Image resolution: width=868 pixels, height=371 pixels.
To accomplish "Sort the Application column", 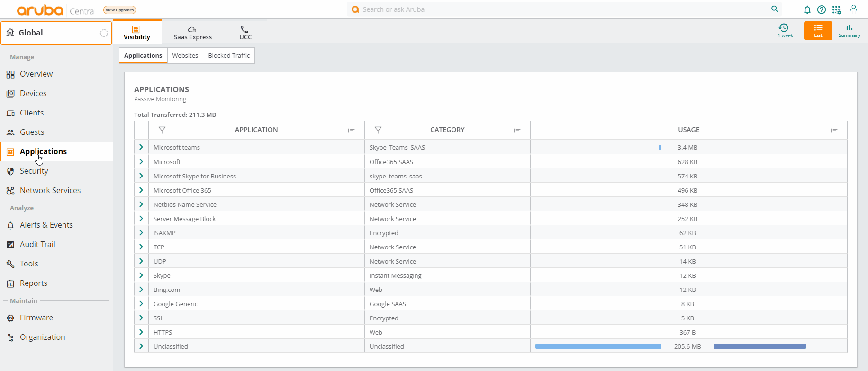I will point(351,131).
